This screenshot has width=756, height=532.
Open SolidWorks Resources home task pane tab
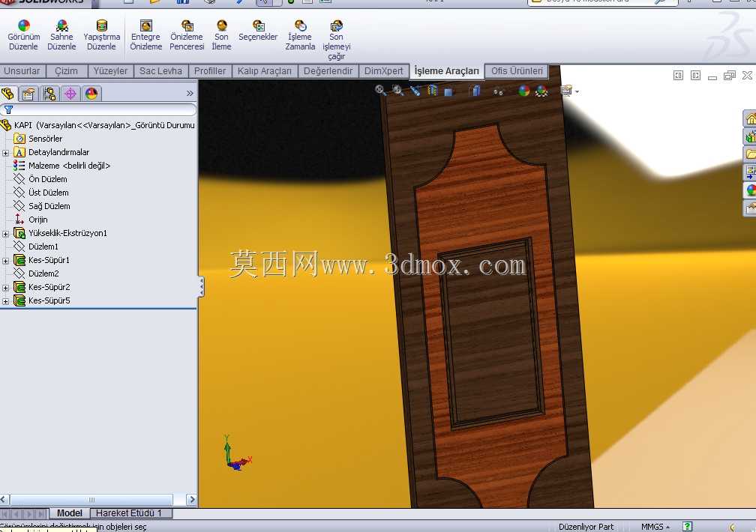750,118
